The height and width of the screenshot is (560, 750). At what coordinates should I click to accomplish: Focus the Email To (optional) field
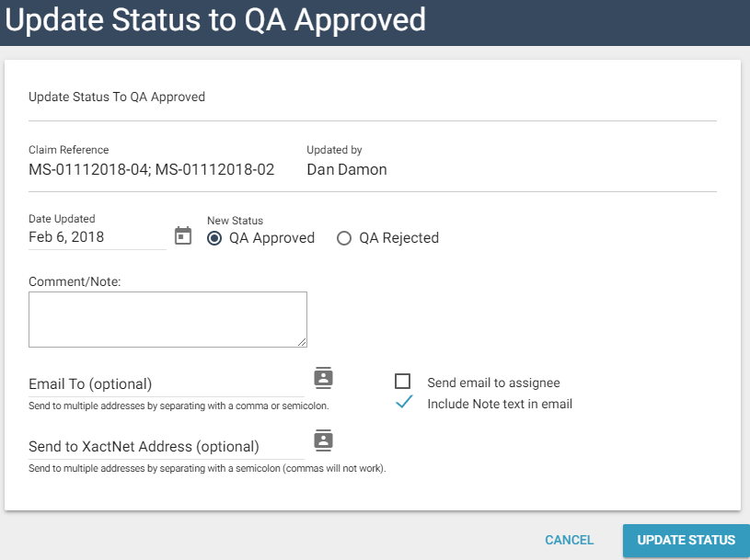pyautogui.click(x=166, y=383)
